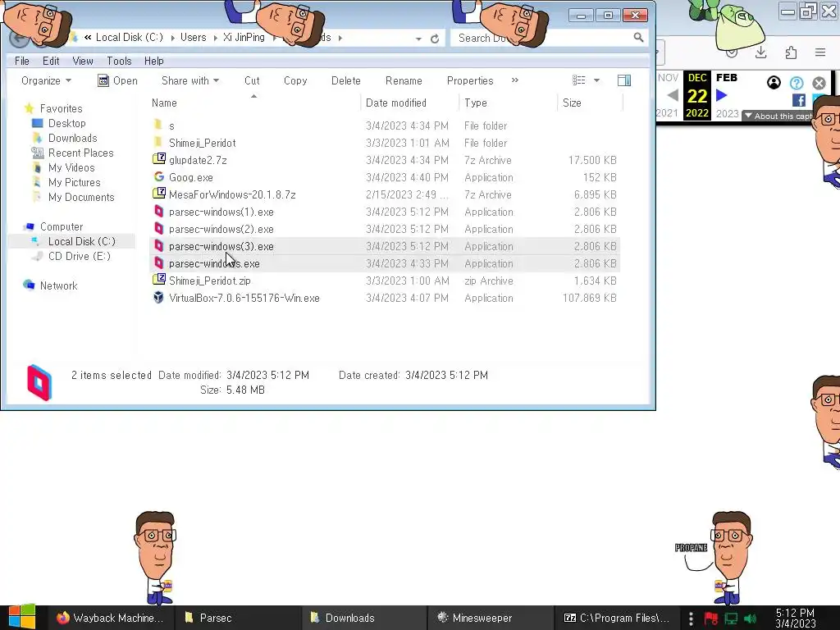Expand the About this capture dropdown

tap(779, 116)
